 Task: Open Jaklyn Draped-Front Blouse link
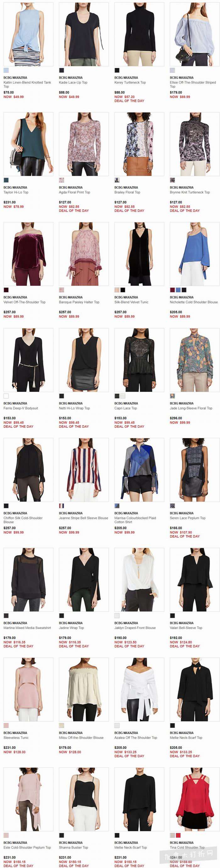coord(135,628)
